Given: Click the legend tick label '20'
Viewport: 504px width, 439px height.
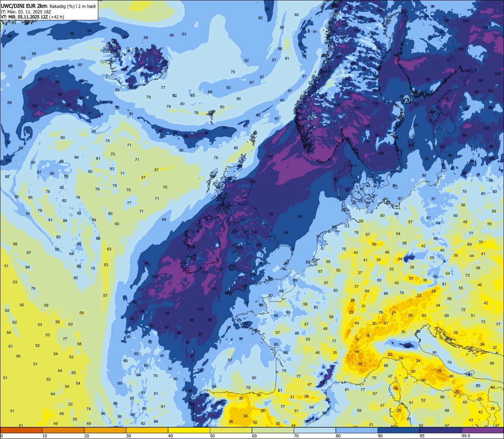Looking at the screenshot, I should pyautogui.click(x=87, y=436).
